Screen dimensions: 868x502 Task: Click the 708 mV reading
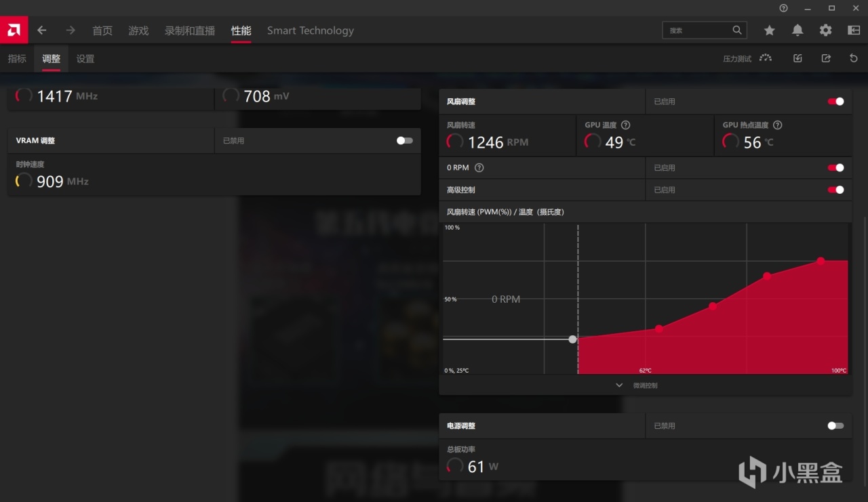point(267,96)
